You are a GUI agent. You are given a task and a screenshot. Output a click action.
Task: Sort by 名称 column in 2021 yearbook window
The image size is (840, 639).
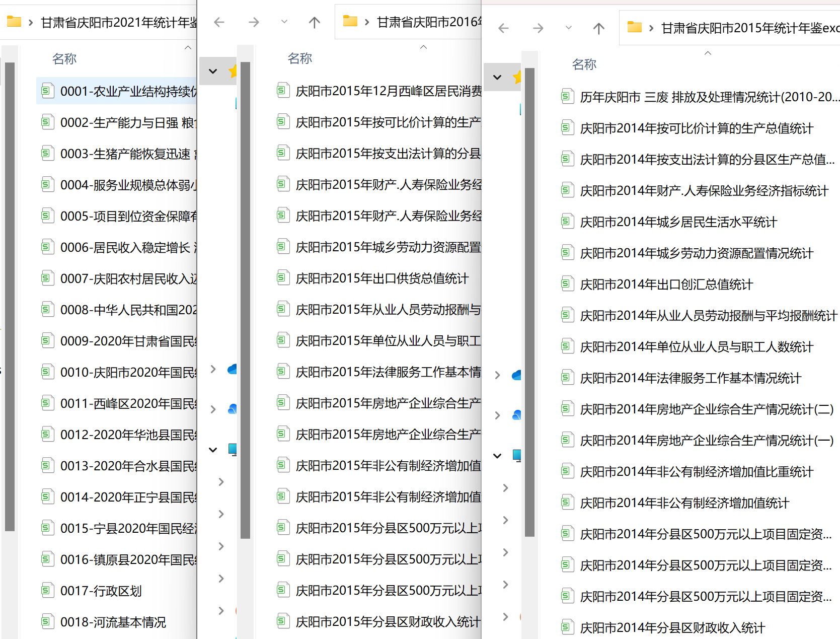64,59
